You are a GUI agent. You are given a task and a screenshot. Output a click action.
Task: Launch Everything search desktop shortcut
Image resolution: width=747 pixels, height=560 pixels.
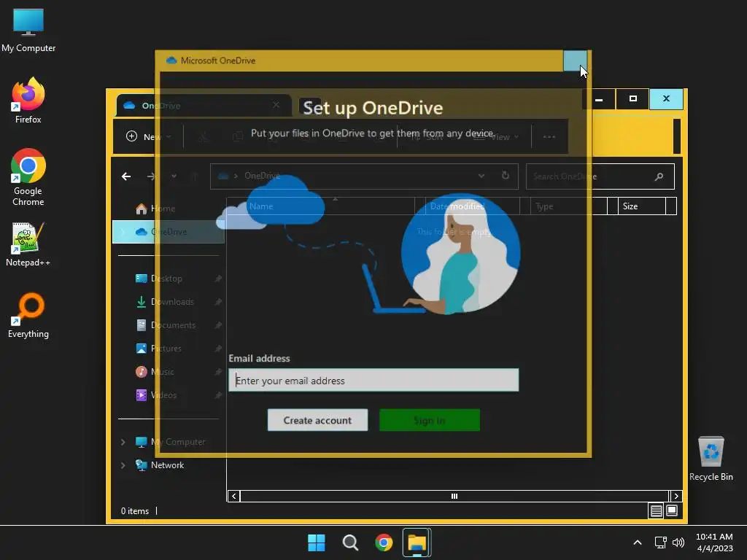click(x=28, y=315)
